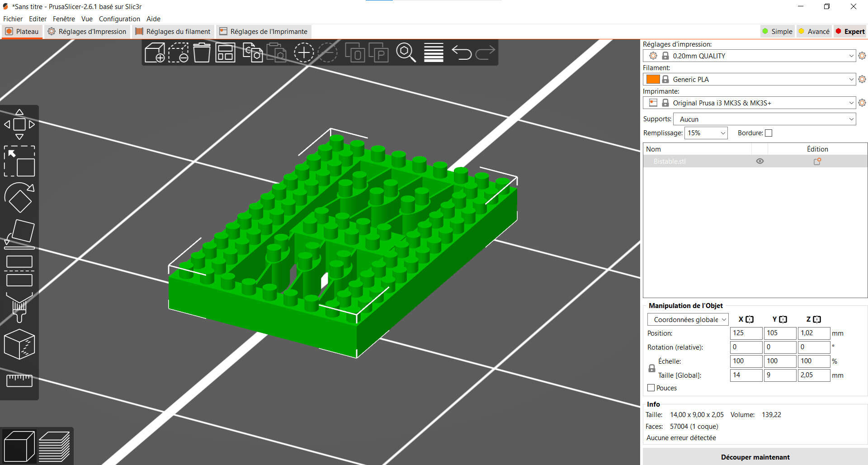Viewport: 868px width, 465px height.
Task: Select the Measure ruler tool
Action: (19, 380)
